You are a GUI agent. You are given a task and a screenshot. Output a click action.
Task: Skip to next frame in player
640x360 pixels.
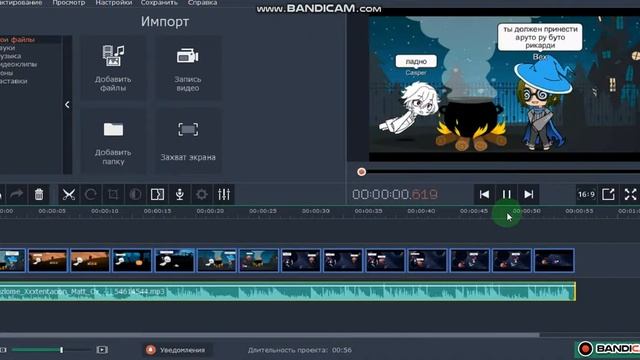529,194
